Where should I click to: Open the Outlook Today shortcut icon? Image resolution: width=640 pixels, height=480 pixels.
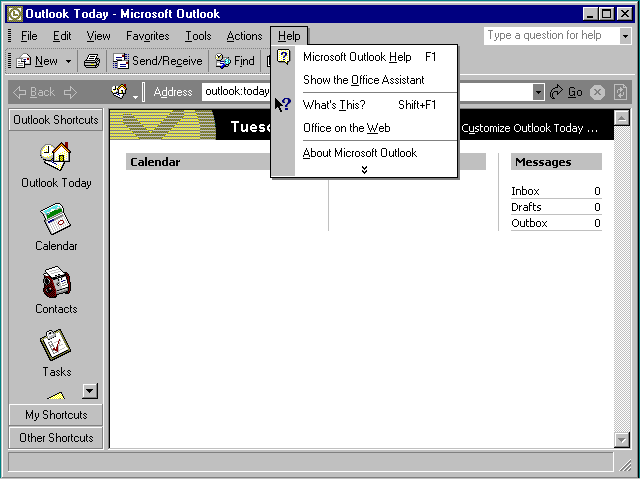click(56, 156)
